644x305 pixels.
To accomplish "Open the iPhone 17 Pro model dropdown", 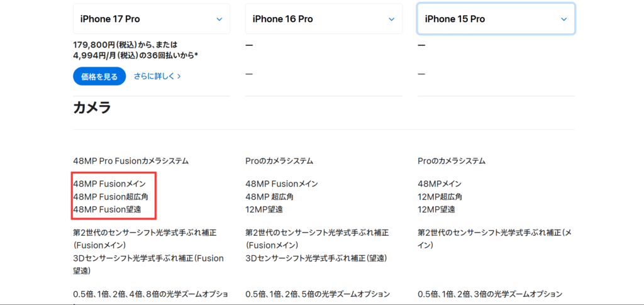I will click(x=151, y=19).
